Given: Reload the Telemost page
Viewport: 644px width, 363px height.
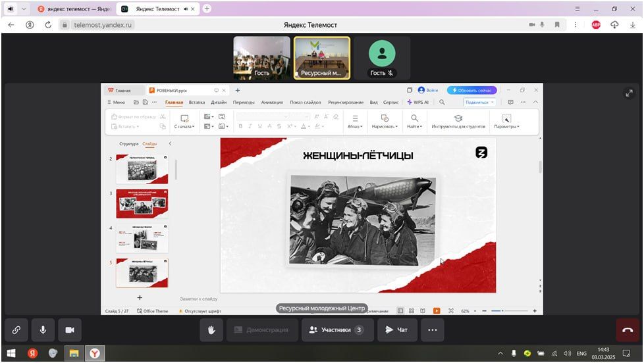Looking at the screenshot, I should (x=48, y=24).
